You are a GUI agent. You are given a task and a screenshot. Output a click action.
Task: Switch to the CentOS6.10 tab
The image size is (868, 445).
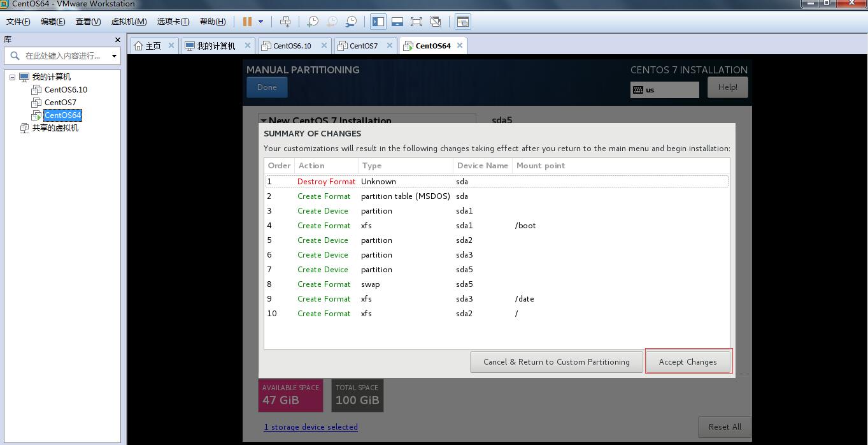[x=292, y=46]
